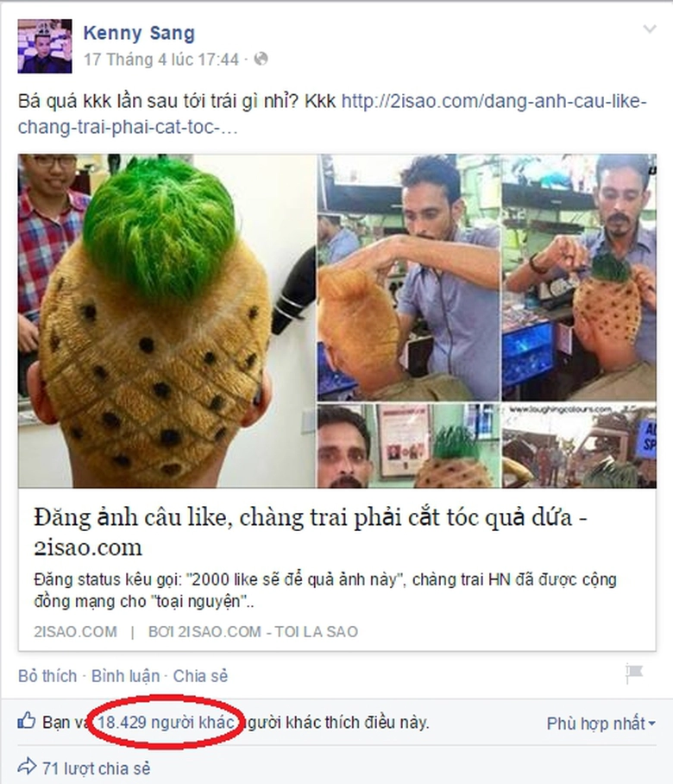
Task: Click the 2ISAO.COM source label
Action: pos(75,631)
